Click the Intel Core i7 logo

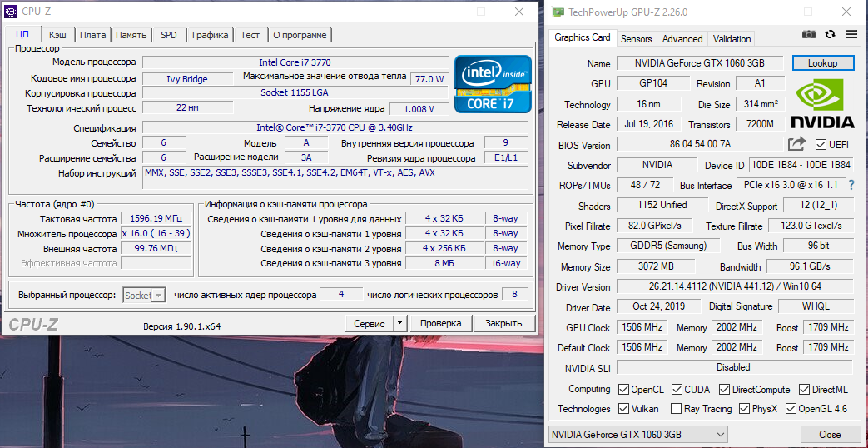[493, 83]
